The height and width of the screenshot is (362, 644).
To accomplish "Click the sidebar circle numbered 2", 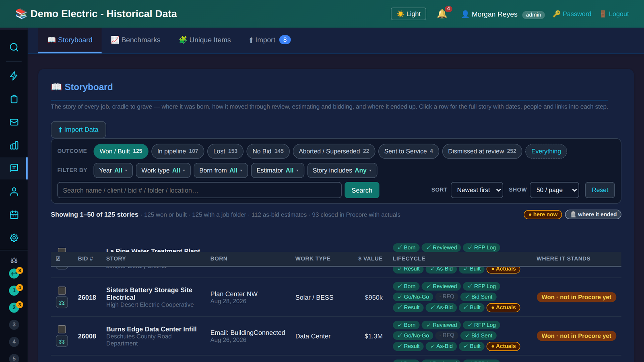I will coord(14,308).
